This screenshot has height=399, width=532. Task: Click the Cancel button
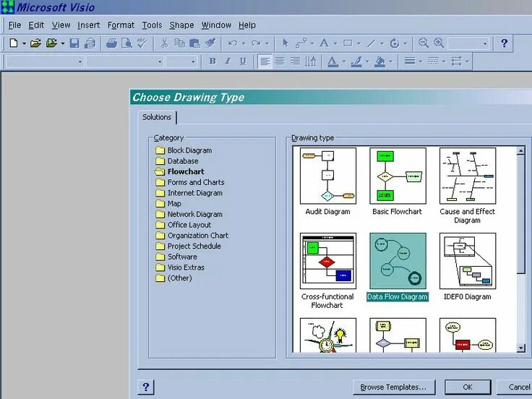(x=515, y=387)
